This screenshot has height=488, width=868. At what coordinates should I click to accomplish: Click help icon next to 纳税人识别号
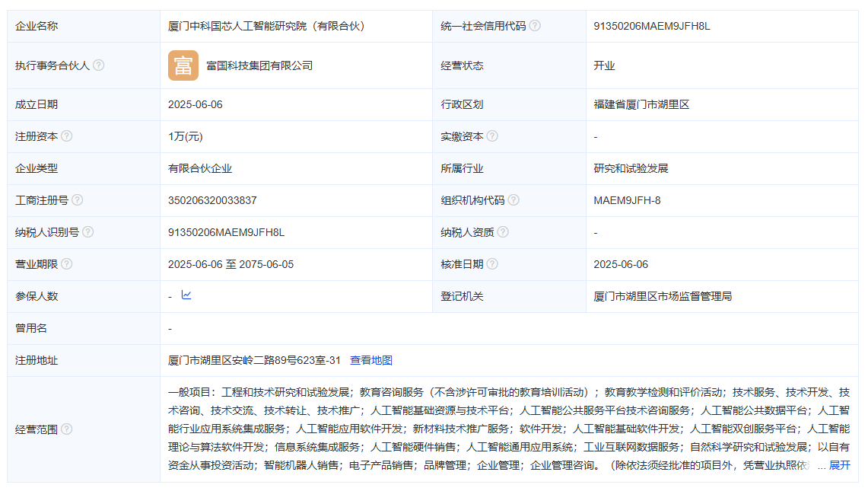88,232
